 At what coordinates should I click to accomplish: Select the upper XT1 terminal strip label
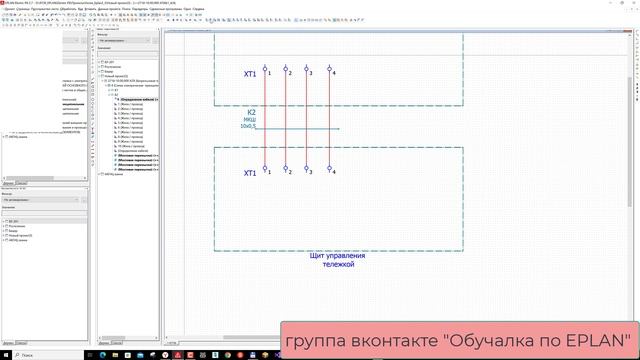(x=250, y=74)
